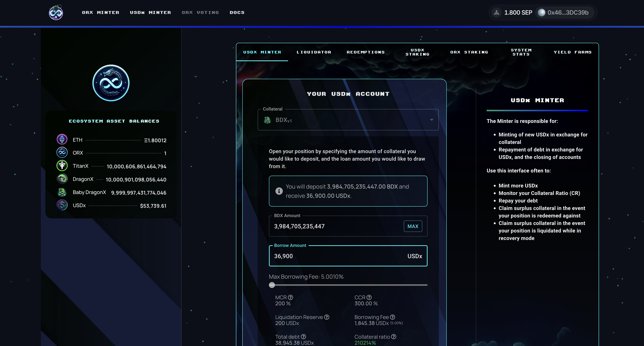This screenshot has width=644, height=346.
Task: Click the MCR help question icon
Action: point(290,297)
